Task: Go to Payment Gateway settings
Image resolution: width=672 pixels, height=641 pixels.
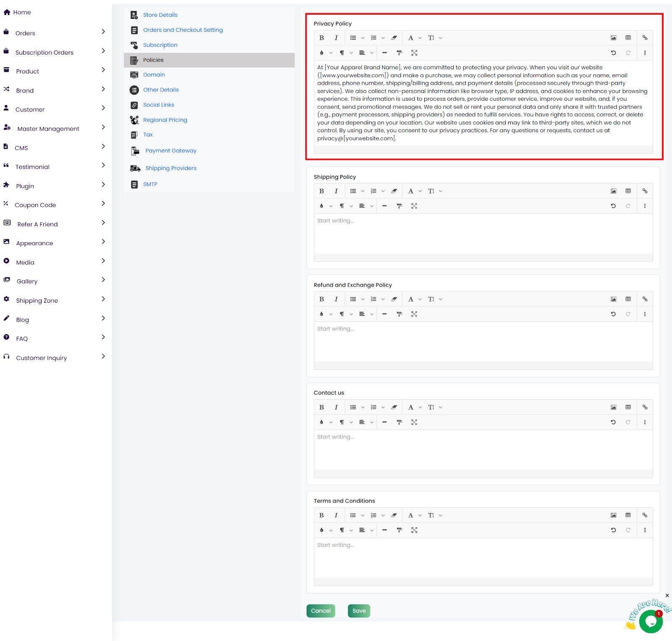Action: [x=171, y=151]
